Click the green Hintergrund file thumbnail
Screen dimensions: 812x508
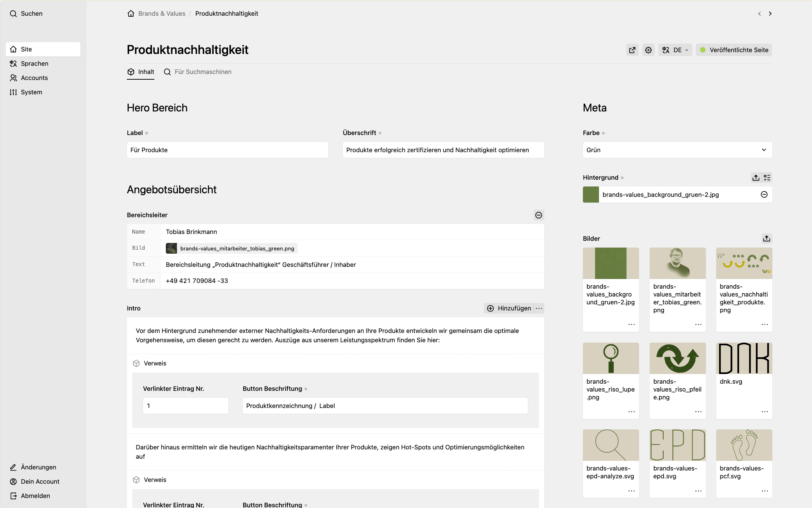[591, 195]
